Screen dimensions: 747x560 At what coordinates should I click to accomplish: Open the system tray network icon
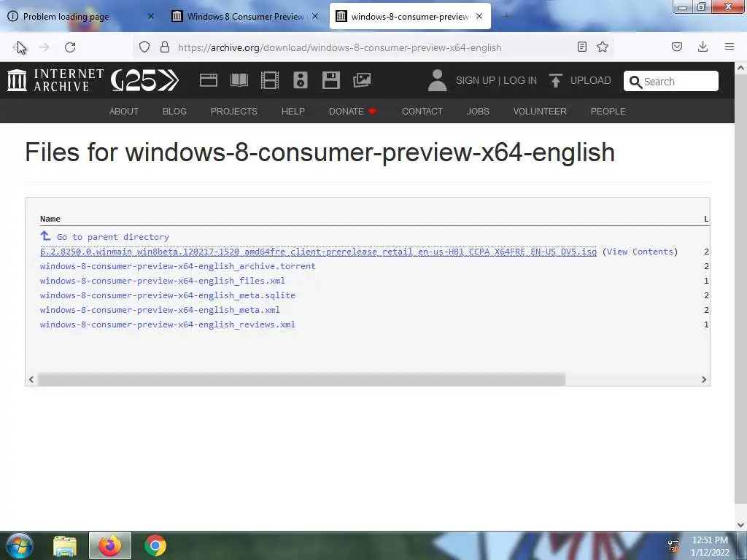[673, 545]
